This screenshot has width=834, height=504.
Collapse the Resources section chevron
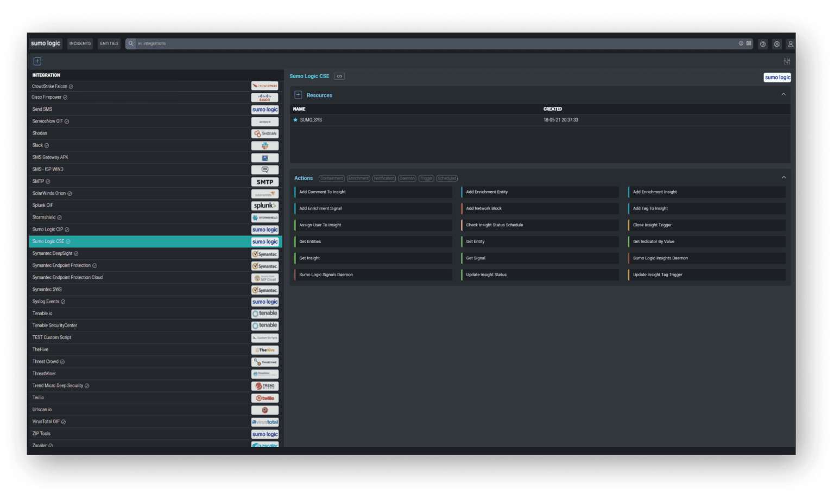(784, 94)
